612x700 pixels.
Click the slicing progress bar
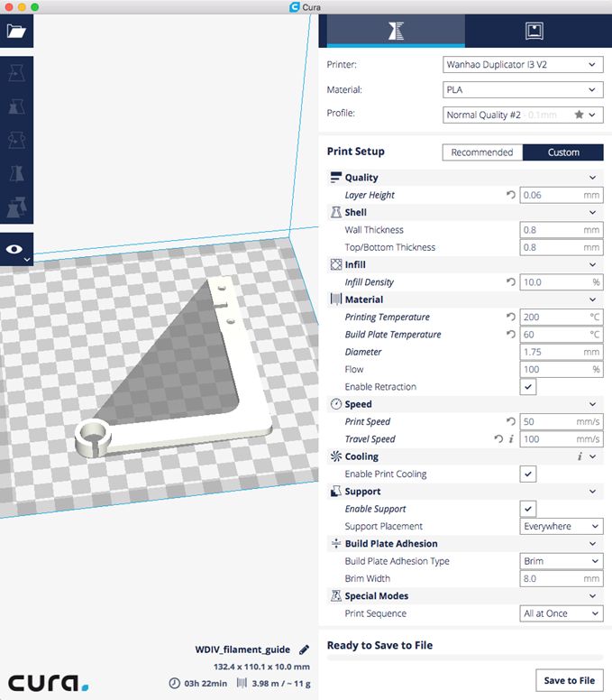(x=465, y=658)
